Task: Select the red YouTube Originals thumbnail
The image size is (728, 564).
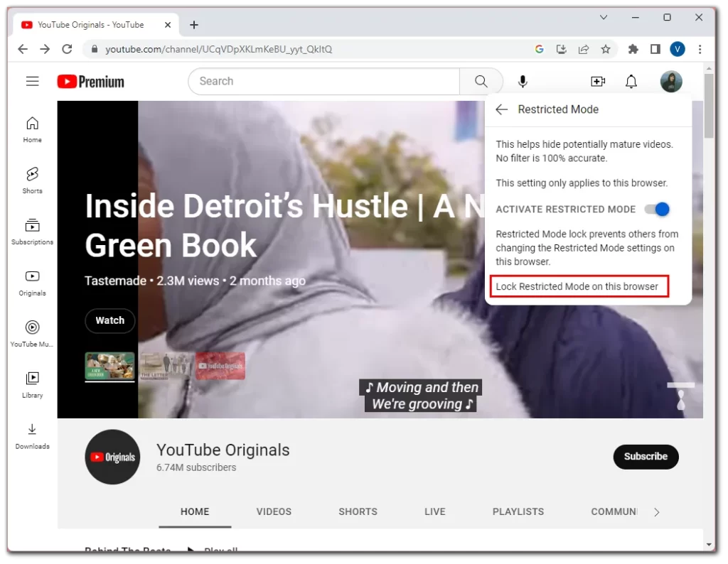Action: (220, 366)
